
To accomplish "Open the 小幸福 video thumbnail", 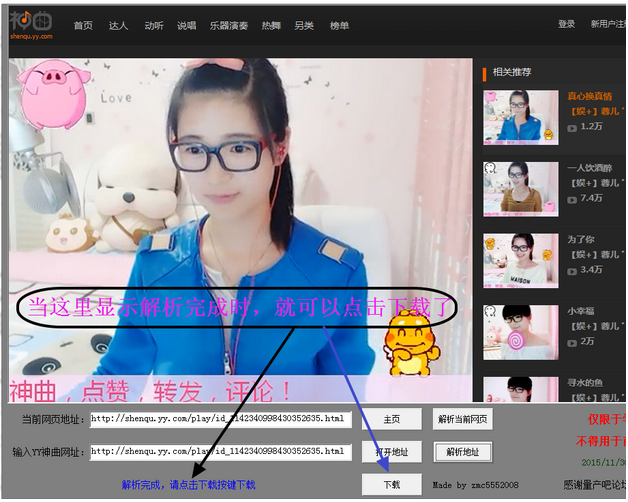I will click(x=521, y=333).
